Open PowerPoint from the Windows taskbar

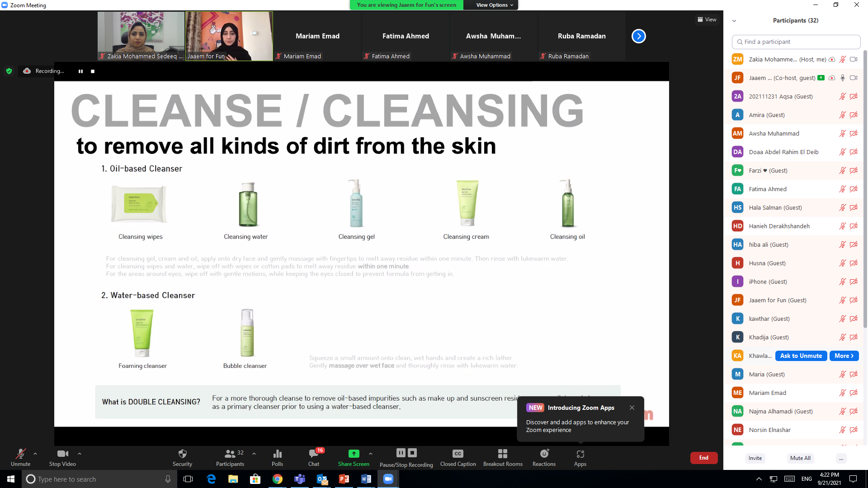[344, 479]
